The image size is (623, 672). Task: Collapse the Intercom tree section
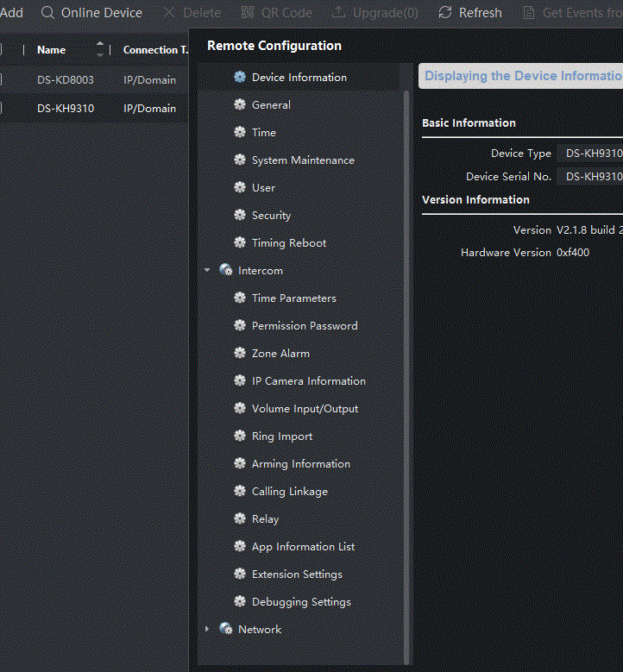coord(207,271)
